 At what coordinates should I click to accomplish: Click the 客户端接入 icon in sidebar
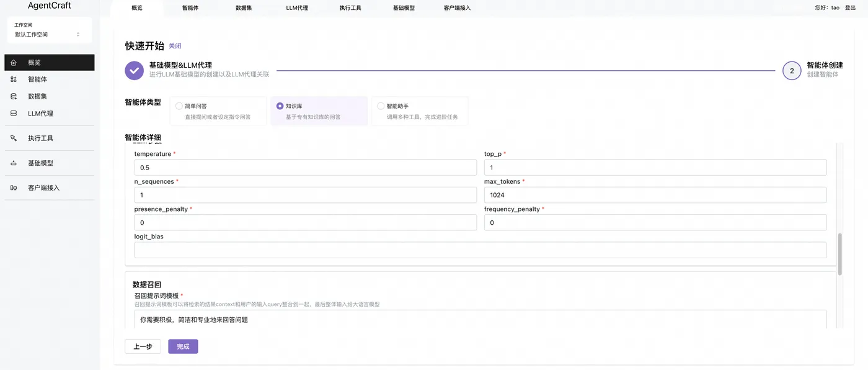coord(14,187)
